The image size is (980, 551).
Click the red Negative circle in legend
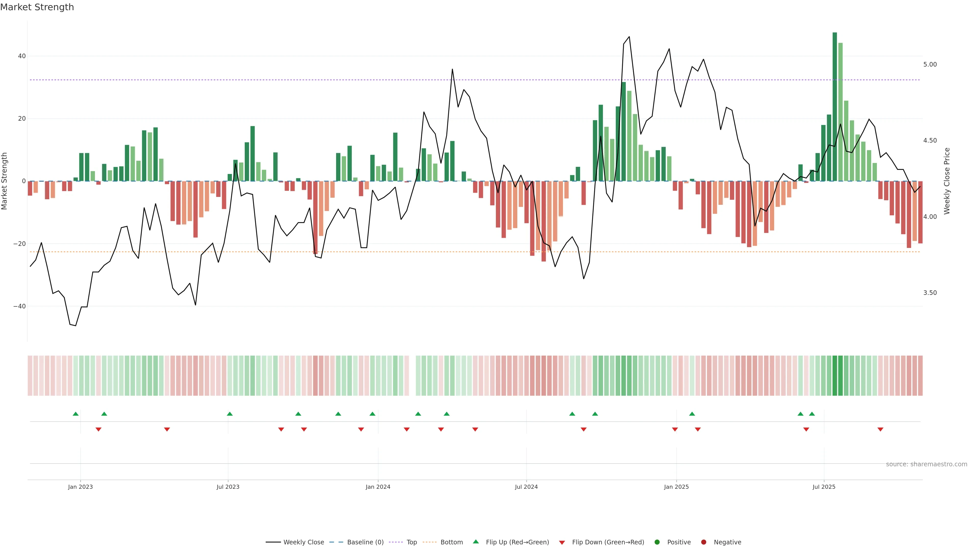pos(703,542)
